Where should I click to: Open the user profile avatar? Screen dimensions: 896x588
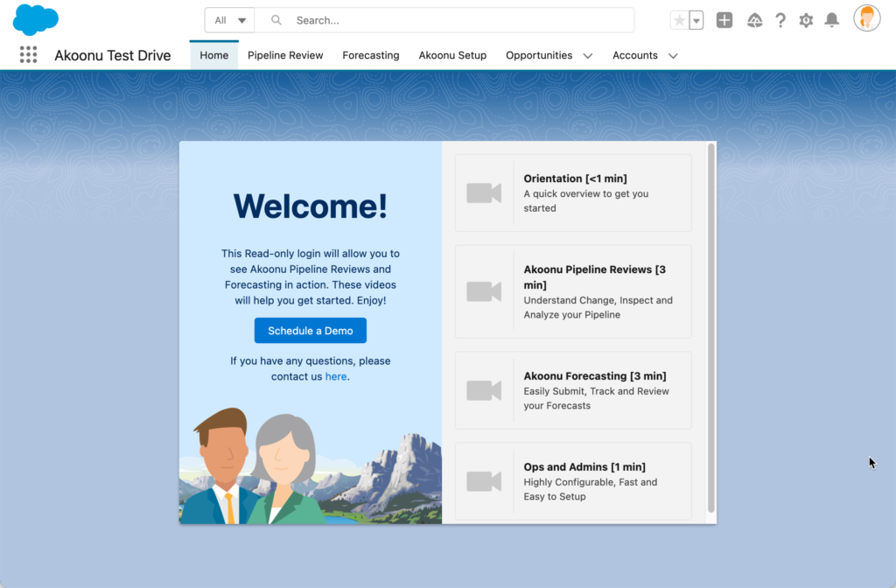866,19
